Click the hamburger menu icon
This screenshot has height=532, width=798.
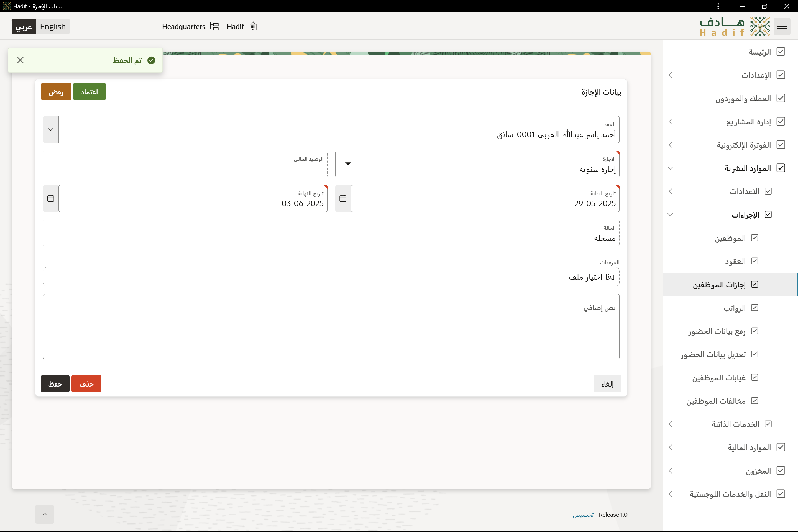pos(782,27)
